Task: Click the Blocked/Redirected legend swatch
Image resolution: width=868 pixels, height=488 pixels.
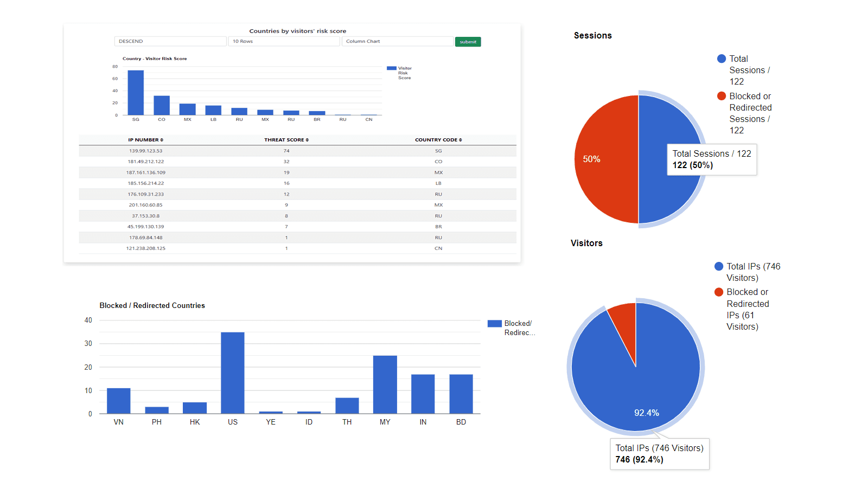Action: 494,323
